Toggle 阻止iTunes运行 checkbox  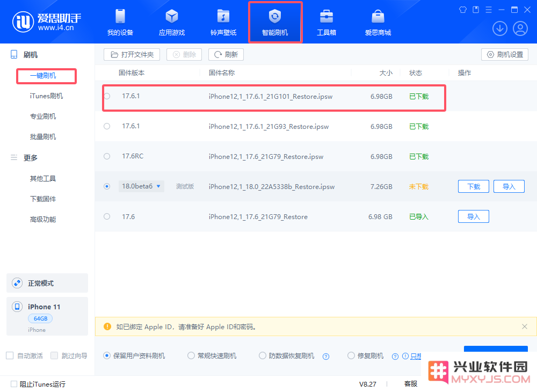coord(14,384)
